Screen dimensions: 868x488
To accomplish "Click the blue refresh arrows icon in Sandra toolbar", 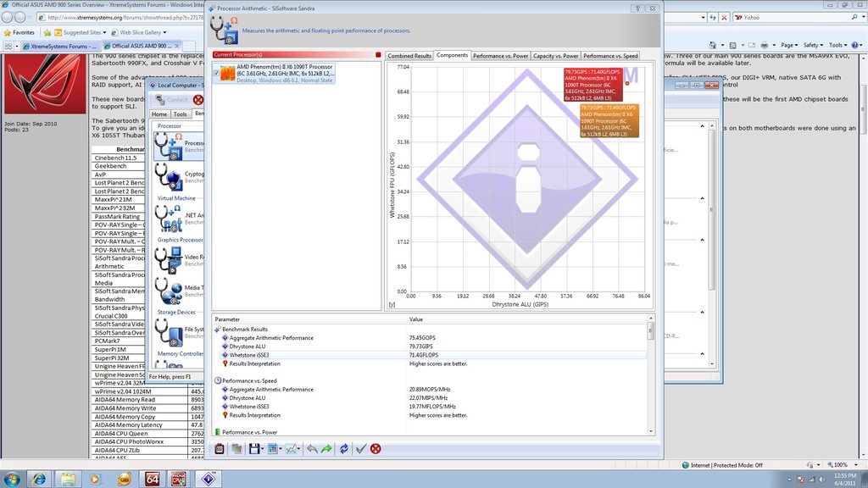I will 344,449.
